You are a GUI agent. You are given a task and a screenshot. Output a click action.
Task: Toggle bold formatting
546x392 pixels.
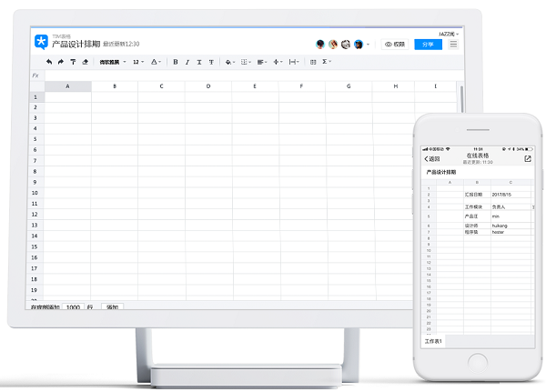(176, 62)
